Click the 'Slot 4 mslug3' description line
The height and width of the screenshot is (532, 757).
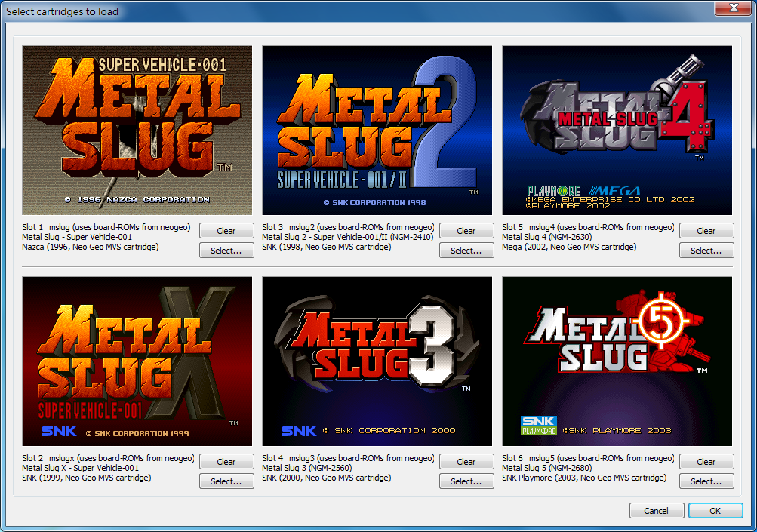point(348,458)
